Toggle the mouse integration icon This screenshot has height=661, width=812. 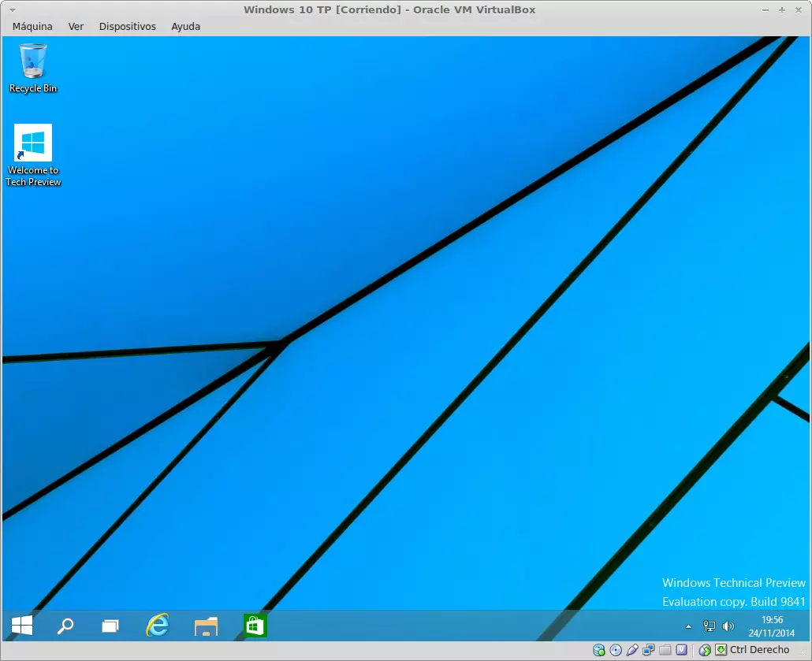coord(705,650)
